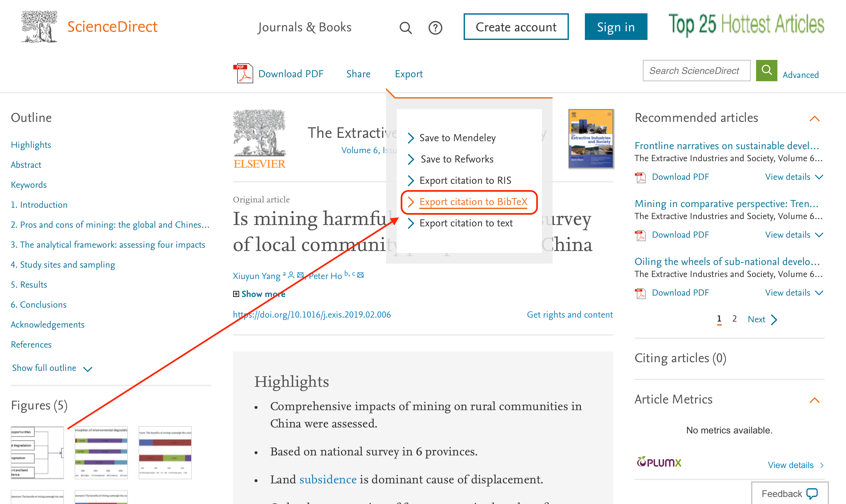Click PDF icon for Mining in comparative perspective
The height and width of the screenshot is (504, 846).
[x=640, y=235]
